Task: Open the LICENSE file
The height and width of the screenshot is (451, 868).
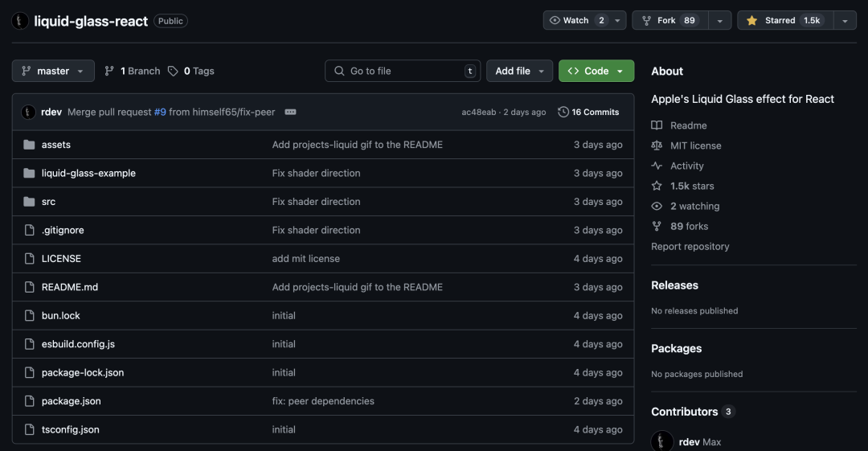Action: 61,259
